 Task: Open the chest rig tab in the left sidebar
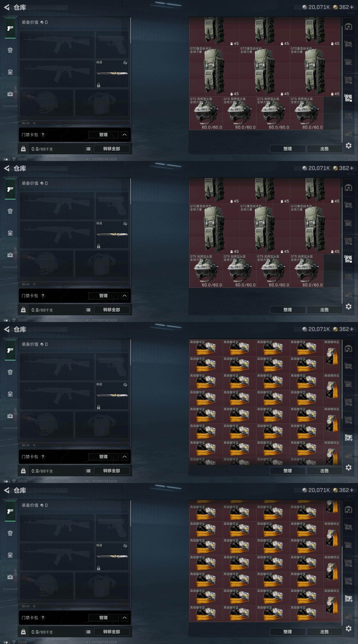pyautogui.click(x=10, y=50)
